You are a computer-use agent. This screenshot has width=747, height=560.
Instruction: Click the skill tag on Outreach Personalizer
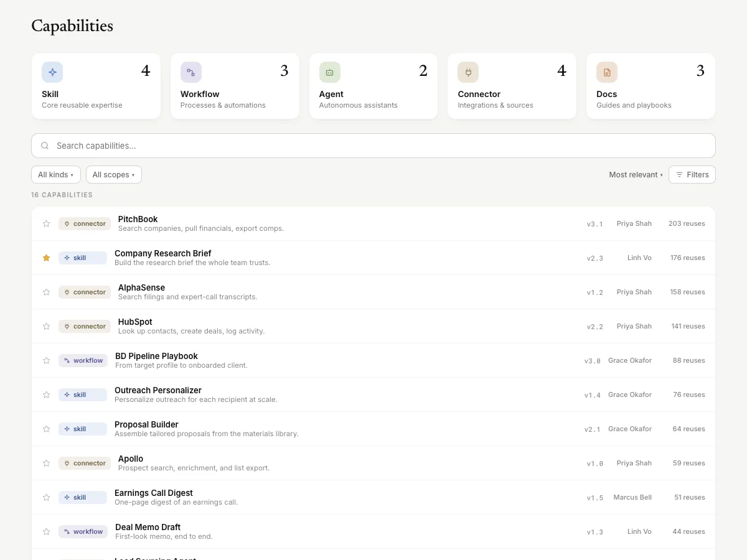point(83,394)
